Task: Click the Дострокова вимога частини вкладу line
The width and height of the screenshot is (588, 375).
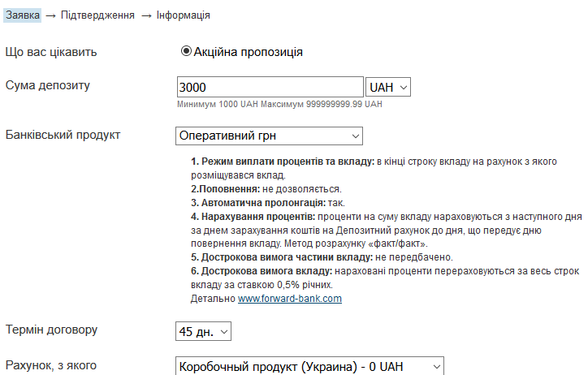Action: point(322,257)
